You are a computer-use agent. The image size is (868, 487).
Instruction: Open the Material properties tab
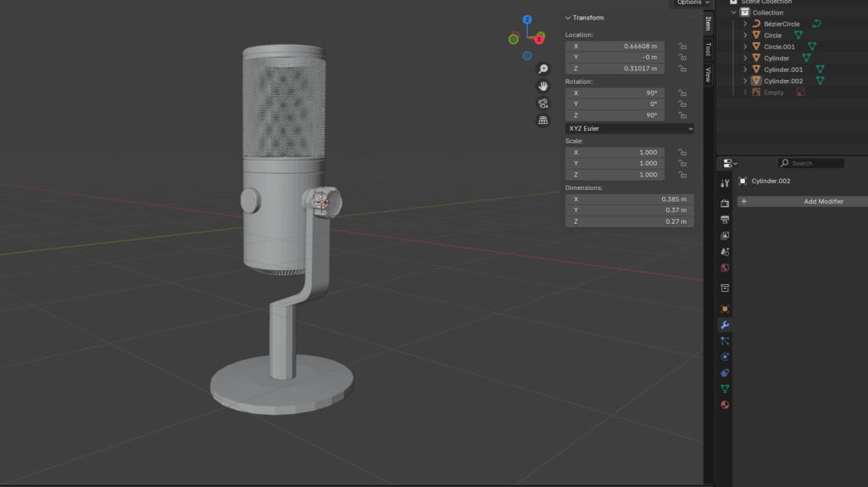tap(725, 405)
